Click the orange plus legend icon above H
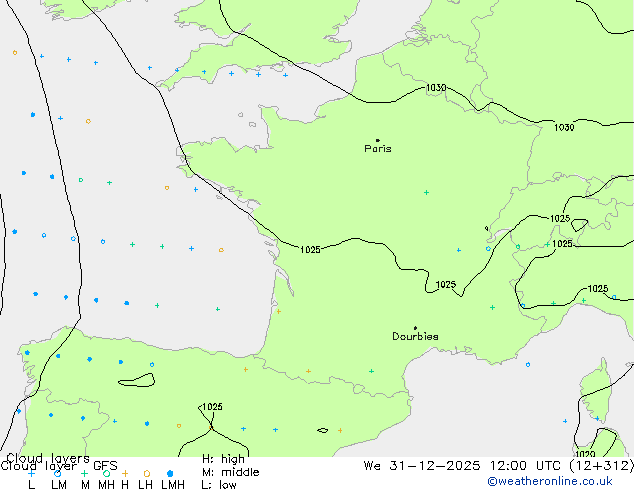This screenshot has width=634, height=490. click(x=125, y=473)
